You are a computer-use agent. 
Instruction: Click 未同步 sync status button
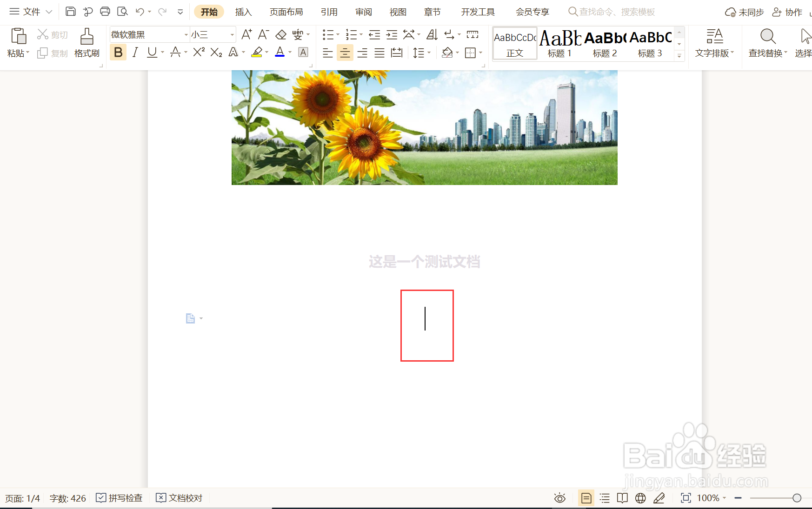pos(744,12)
